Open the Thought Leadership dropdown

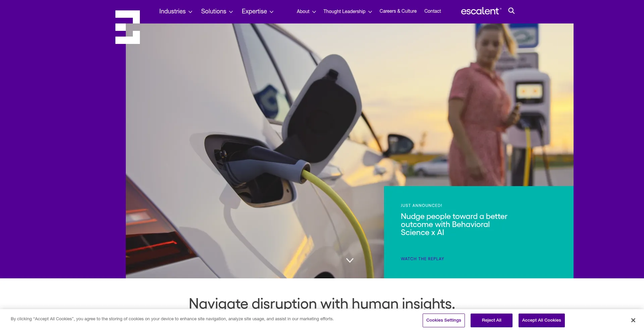(347, 11)
